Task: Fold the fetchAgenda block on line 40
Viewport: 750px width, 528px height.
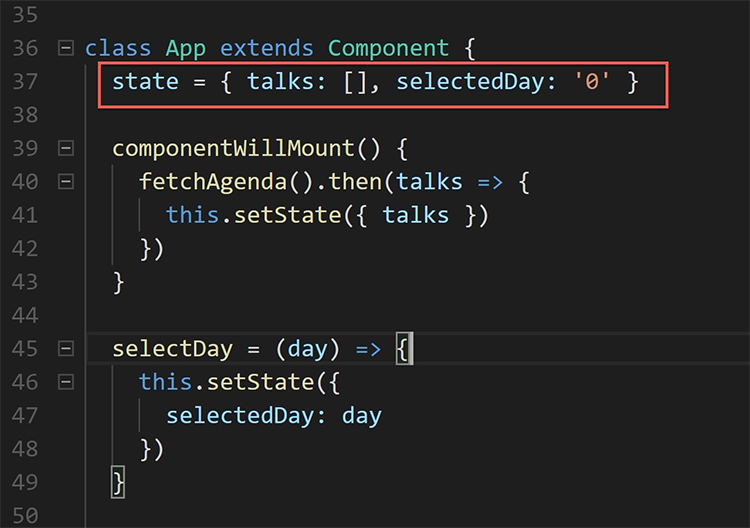Action: (x=66, y=182)
